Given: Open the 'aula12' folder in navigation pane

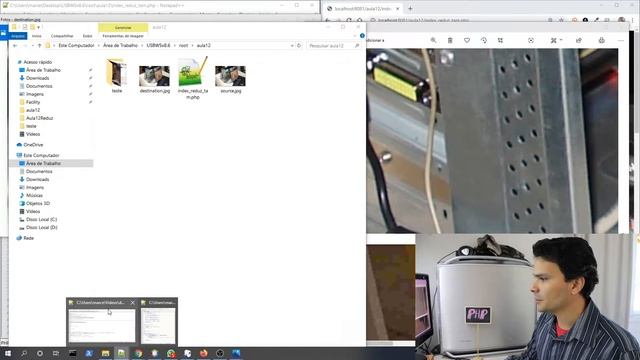Looking at the screenshot, I should tap(33, 110).
